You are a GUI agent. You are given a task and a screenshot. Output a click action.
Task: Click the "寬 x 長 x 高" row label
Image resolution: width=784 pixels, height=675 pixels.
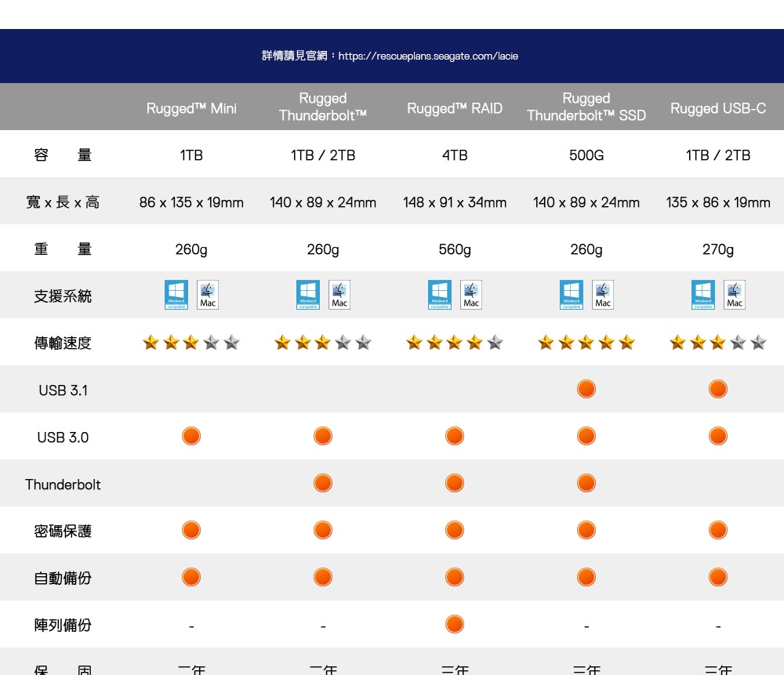click(63, 202)
